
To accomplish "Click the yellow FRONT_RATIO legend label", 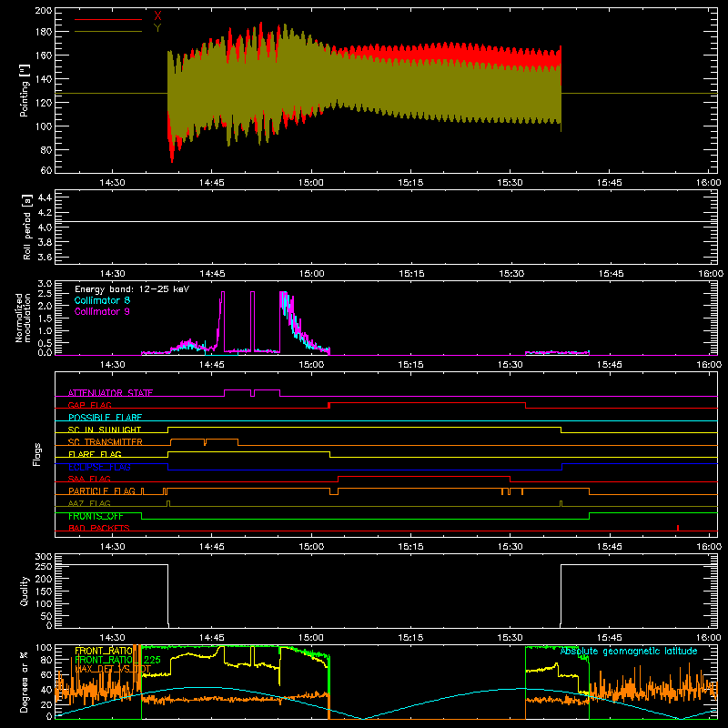I will [104, 651].
